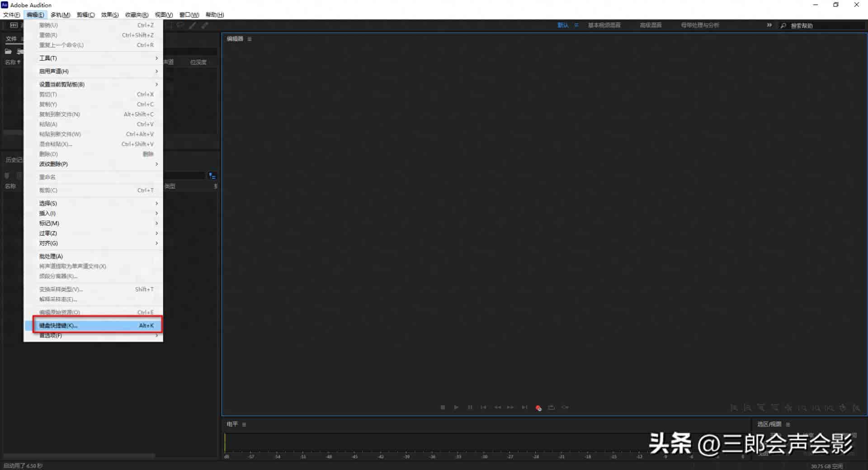Click 撤销(U) menu entry
The height and width of the screenshot is (470, 868).
(94, 25)
